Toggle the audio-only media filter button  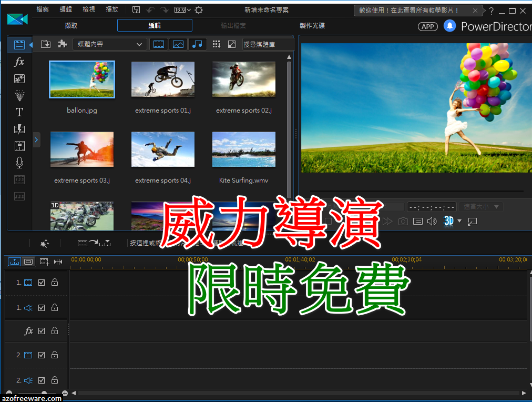[197, 44]
